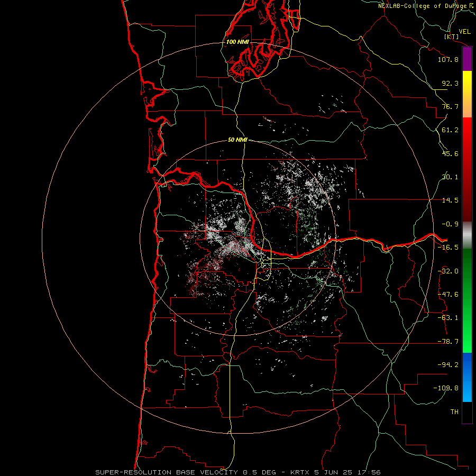
Task: Click the black TH segment of the color bar
Action: [467, 413]
